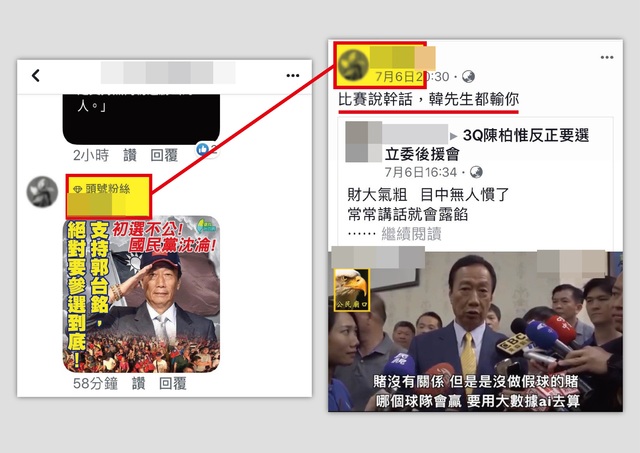
Task: Click 讚 under the 58分鐘 comment
Action: [x=138, y=384]
